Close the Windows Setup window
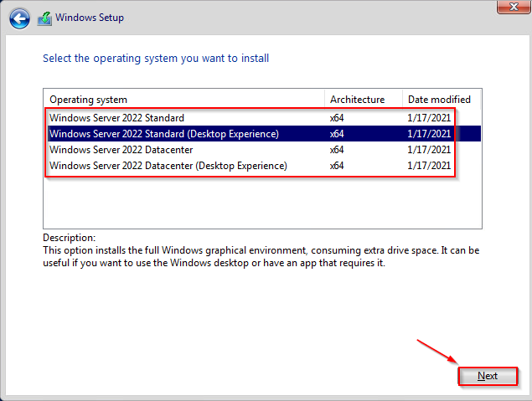532x401 pixels. tap(514, 7)
